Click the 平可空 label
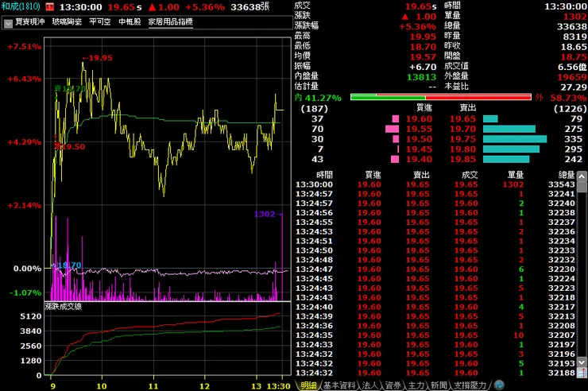588x391 pixels. (100, 21)
